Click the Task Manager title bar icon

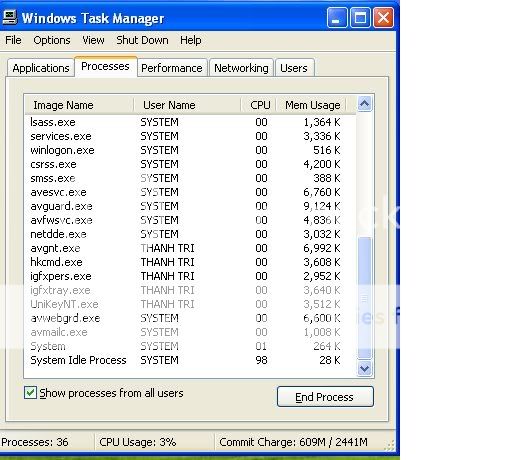click(9, 17)
